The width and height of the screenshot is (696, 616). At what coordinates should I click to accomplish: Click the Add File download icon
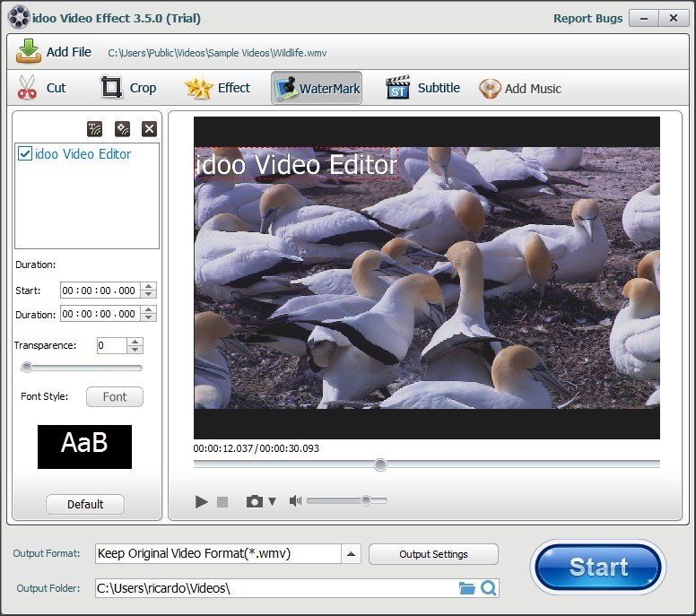29,50
